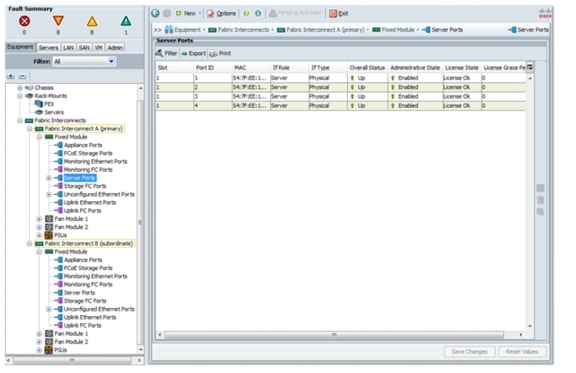Click the warning faults teal triangle icon
Image resolution: width=576 pixels, height=373 pixels.
coord(126,21)
